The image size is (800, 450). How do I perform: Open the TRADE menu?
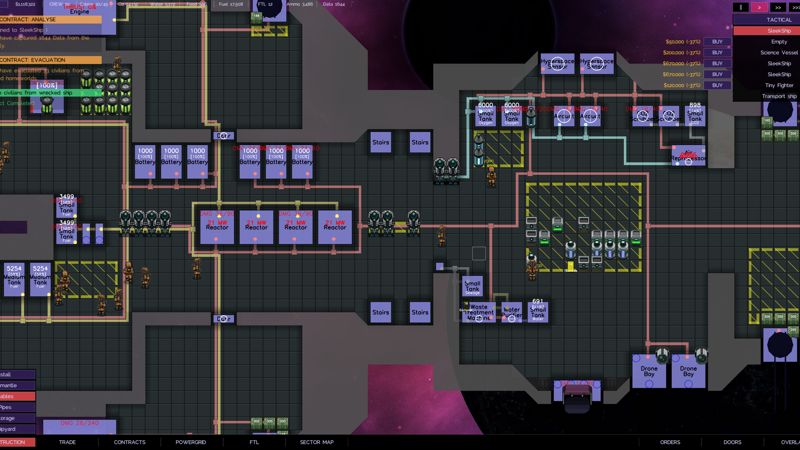click(x=67, y=442)
